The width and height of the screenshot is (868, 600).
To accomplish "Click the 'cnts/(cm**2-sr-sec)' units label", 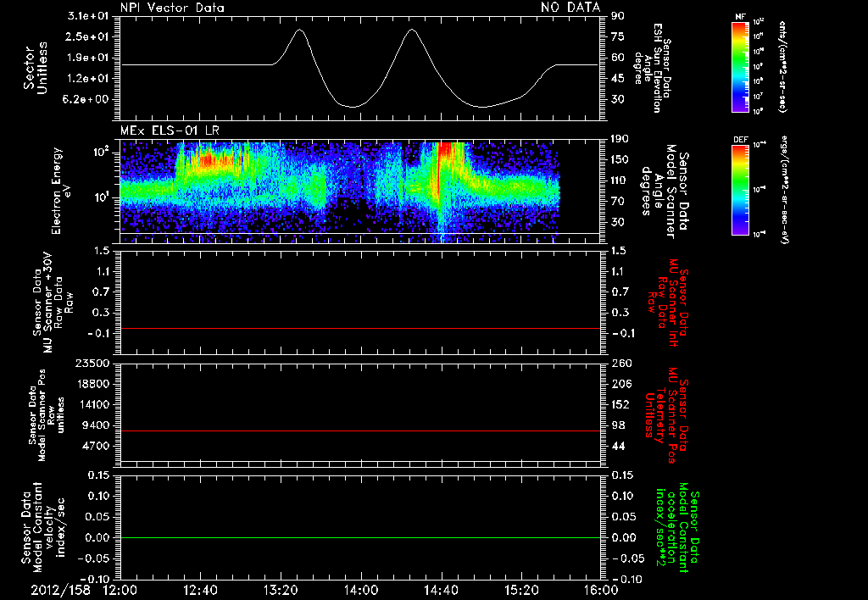I will [x=782, y=66].
